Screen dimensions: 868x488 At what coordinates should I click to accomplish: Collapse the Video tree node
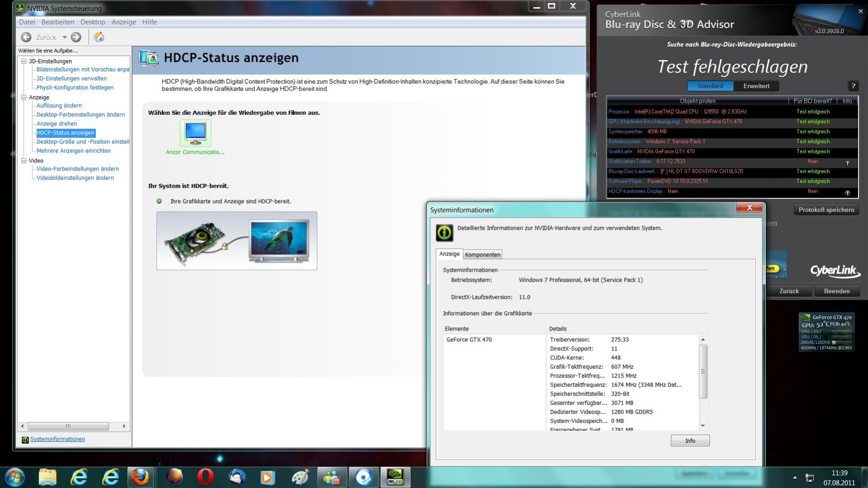pyautogui.click(x=24, y=160)
